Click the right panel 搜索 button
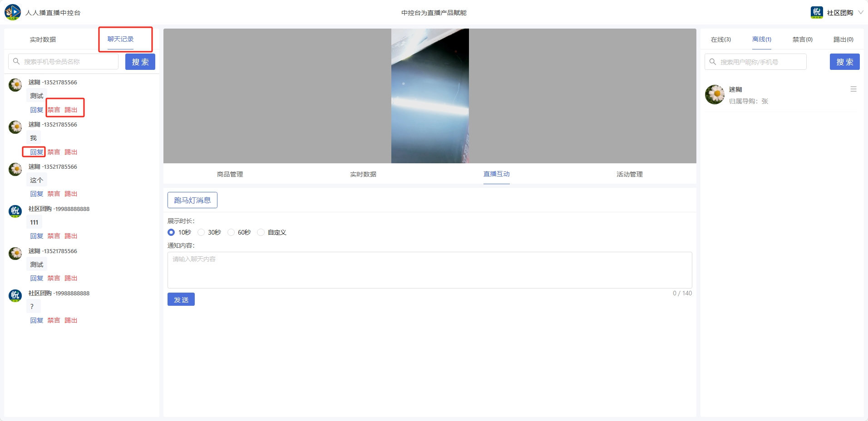Screen dimensions: 868x421 (845, 62)
